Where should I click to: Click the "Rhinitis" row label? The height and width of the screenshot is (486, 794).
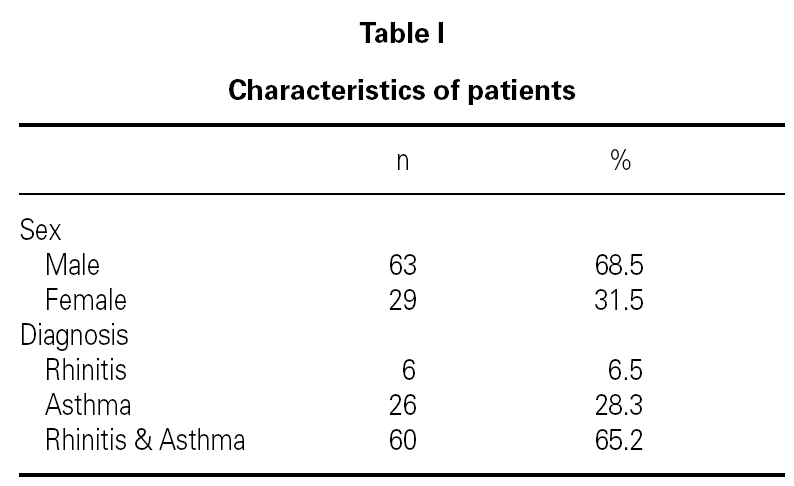click(86, 370)
